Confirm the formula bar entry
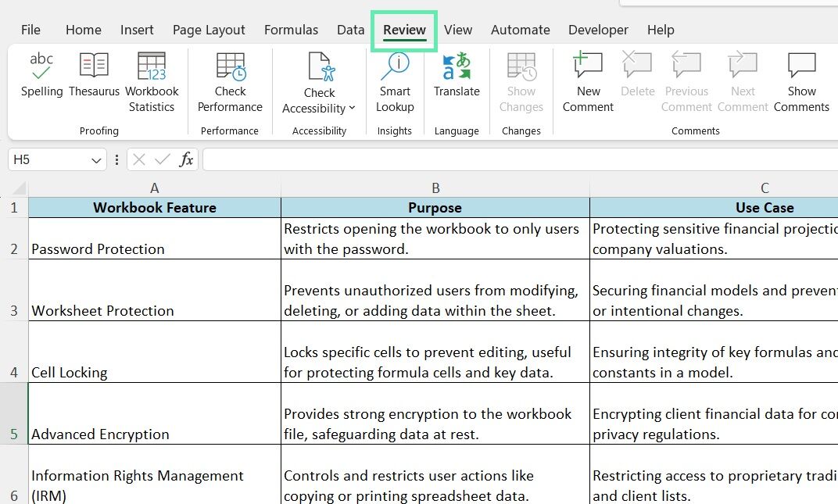Screen dimensions: 838x504 point(162,159)
